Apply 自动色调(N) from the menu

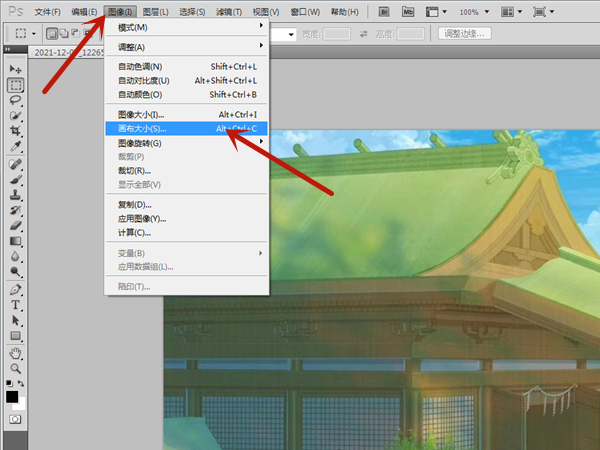[187, 67]
